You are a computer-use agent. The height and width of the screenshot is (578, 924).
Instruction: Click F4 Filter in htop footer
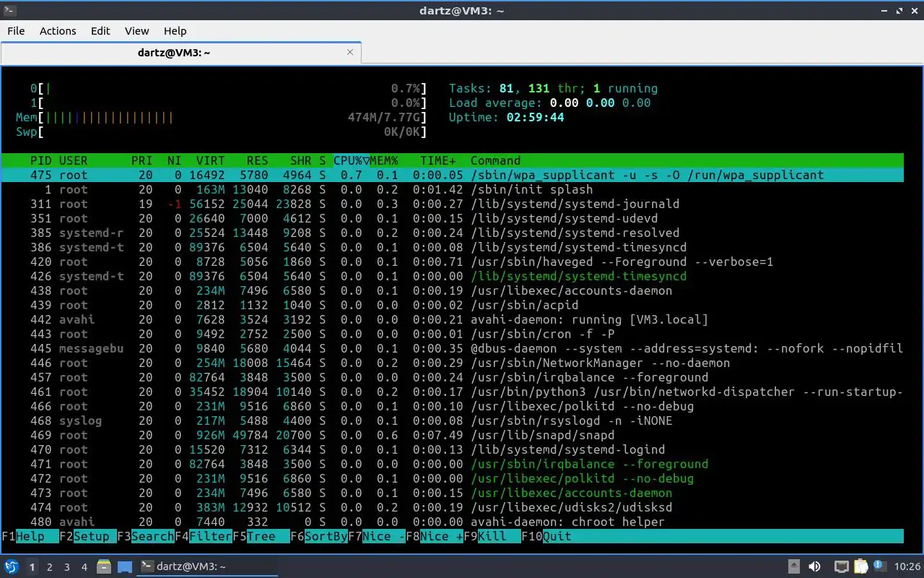203,536
